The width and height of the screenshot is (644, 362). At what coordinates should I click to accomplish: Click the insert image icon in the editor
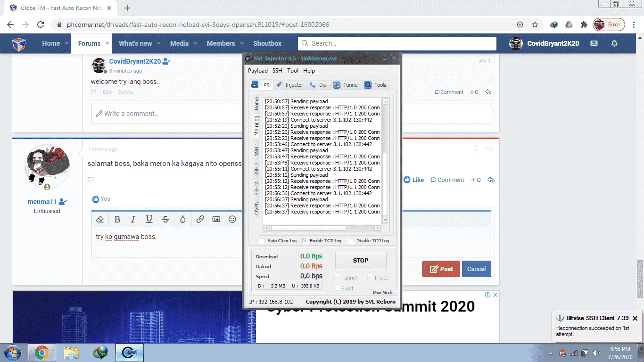click(216, 219)
